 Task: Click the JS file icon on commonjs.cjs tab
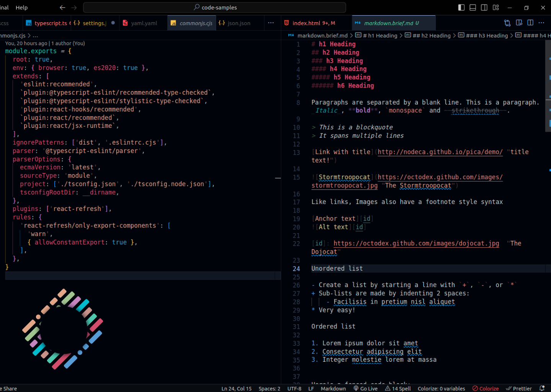(x=173, y=23)
